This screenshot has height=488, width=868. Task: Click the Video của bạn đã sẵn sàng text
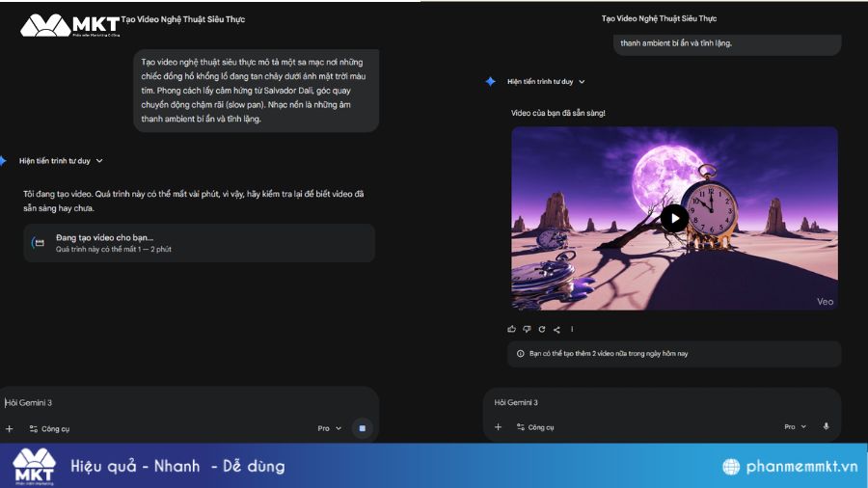tap(558, 113)
